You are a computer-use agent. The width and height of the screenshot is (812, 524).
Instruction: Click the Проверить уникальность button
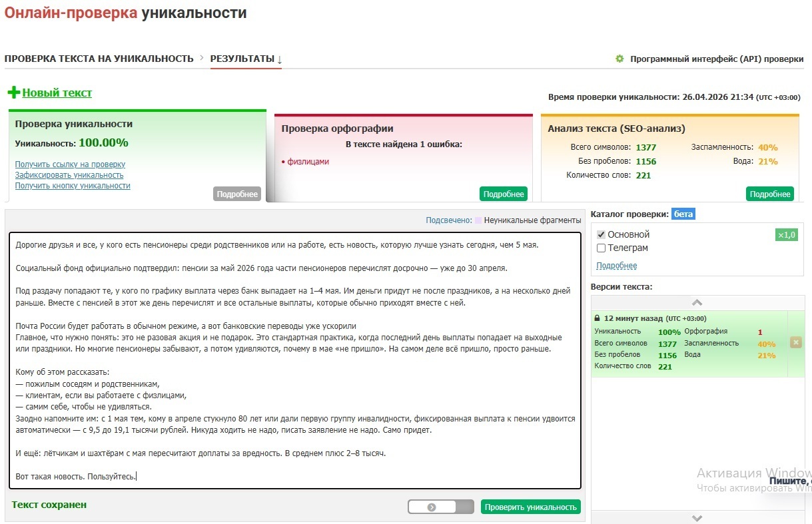pos(531,507)
